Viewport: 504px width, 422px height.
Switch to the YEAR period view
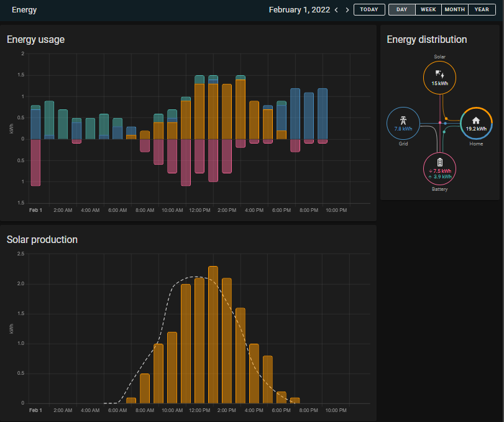pos(482,10)
